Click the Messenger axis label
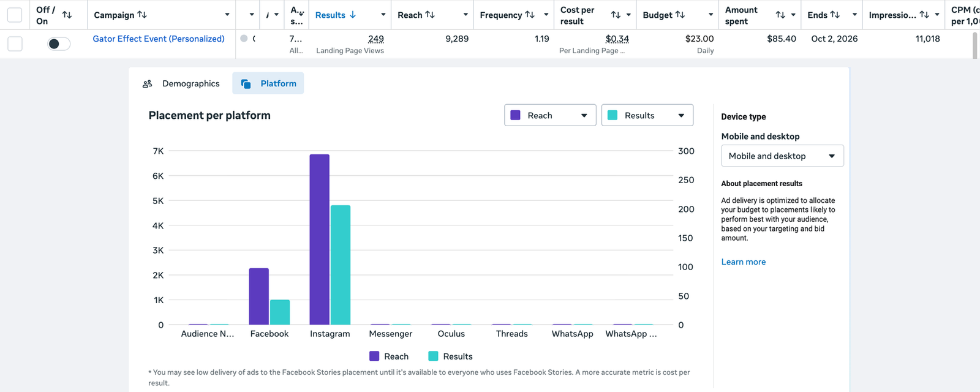980x392 pixels. point(391,334)
